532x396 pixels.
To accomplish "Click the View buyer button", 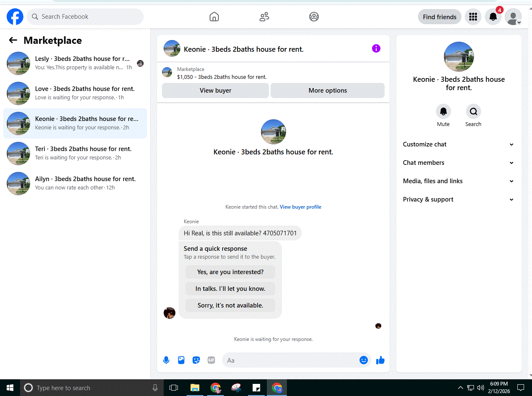I will click(x=215, y=91).
